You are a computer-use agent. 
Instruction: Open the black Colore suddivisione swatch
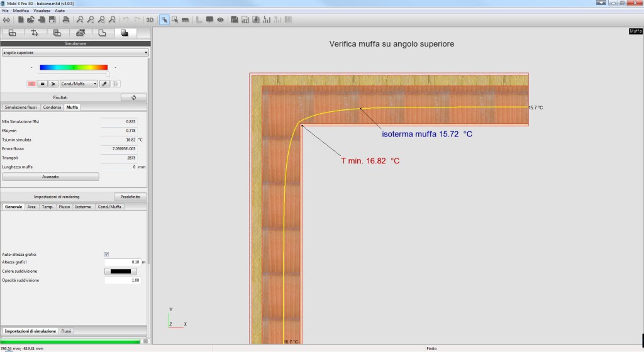tap(121, 271)
